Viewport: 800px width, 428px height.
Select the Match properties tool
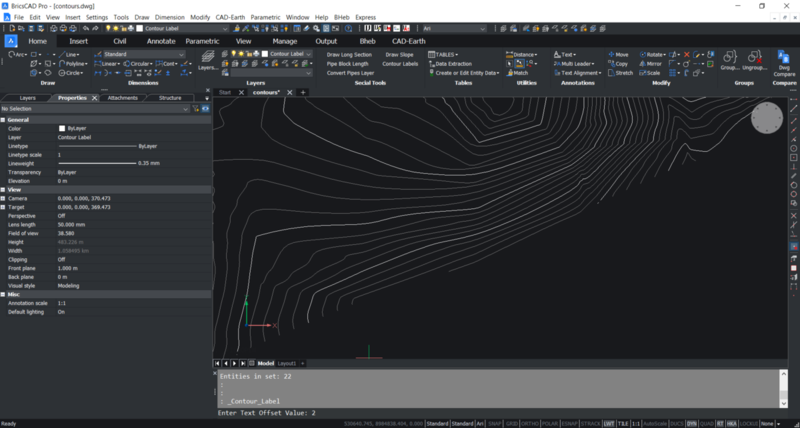[x=520, y=72]
